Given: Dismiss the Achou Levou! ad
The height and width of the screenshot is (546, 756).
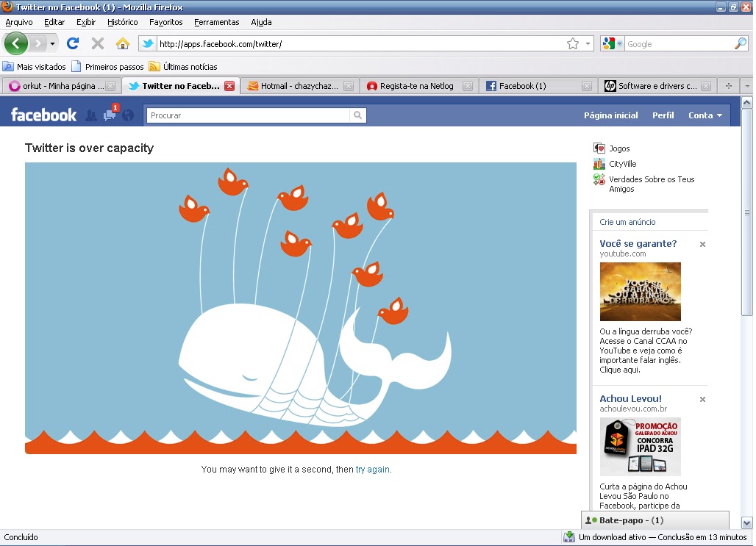Looking at the screenshot, I should coord(702,400).
